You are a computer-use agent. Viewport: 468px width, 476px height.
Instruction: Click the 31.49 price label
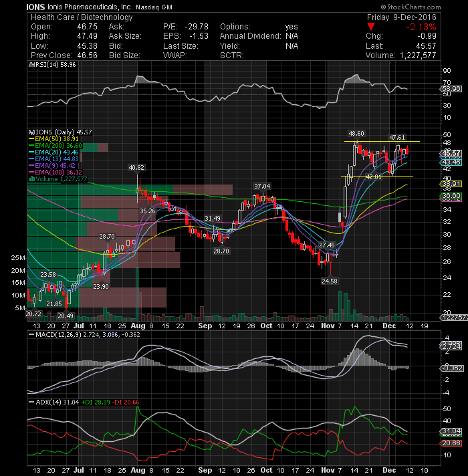click(213, 218)
